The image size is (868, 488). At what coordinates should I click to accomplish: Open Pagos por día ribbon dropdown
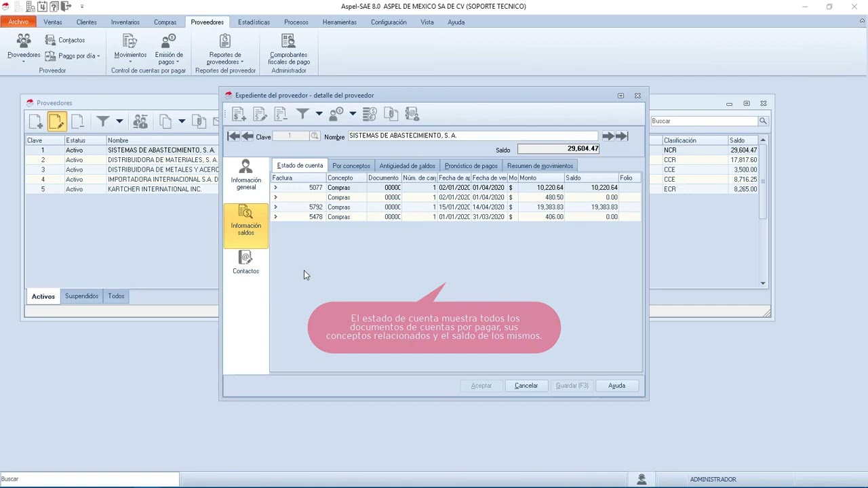pyautogui.click(x=73, y=56)
